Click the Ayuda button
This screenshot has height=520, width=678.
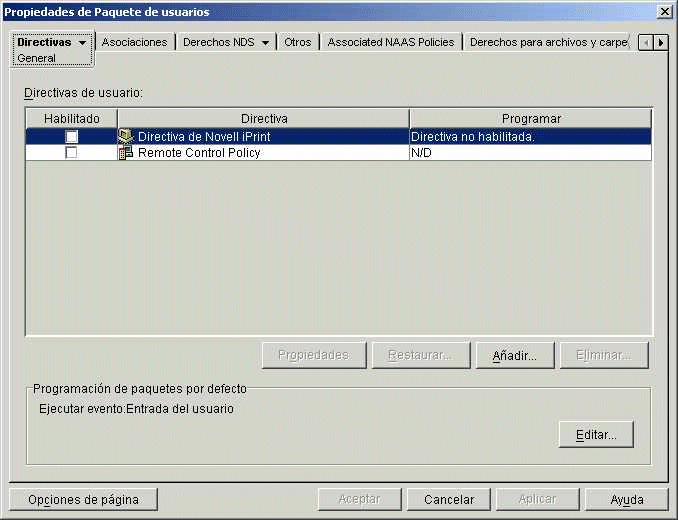point(627,500)
